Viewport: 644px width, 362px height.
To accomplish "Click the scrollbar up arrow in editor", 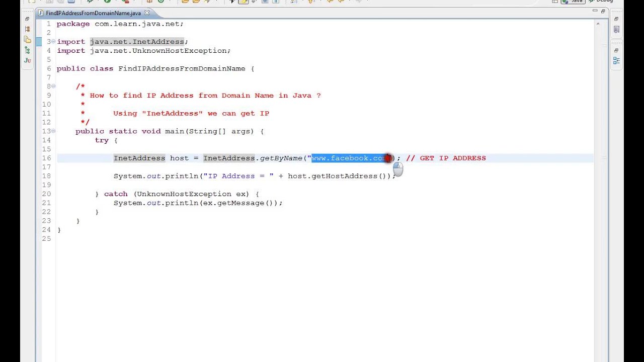I will pyautogui.click(x=599, y=23).
